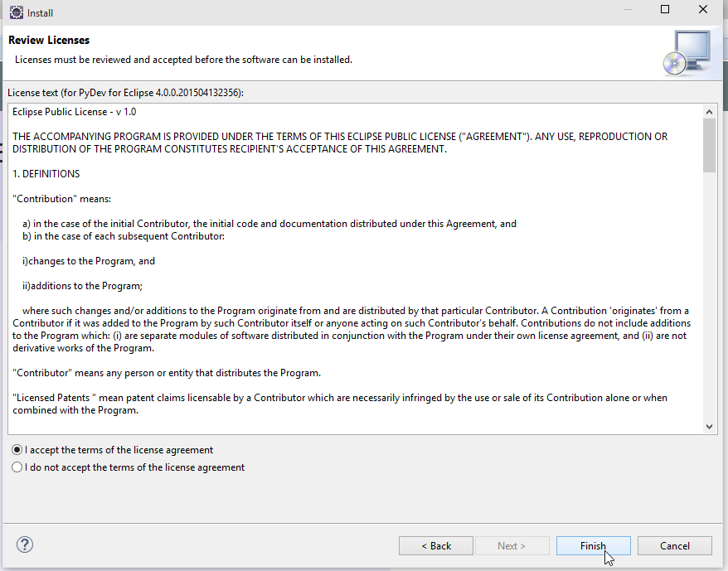Close the Install dialog window
The width and height of the screenshot is (728, 571).
[x=703, y=9]
